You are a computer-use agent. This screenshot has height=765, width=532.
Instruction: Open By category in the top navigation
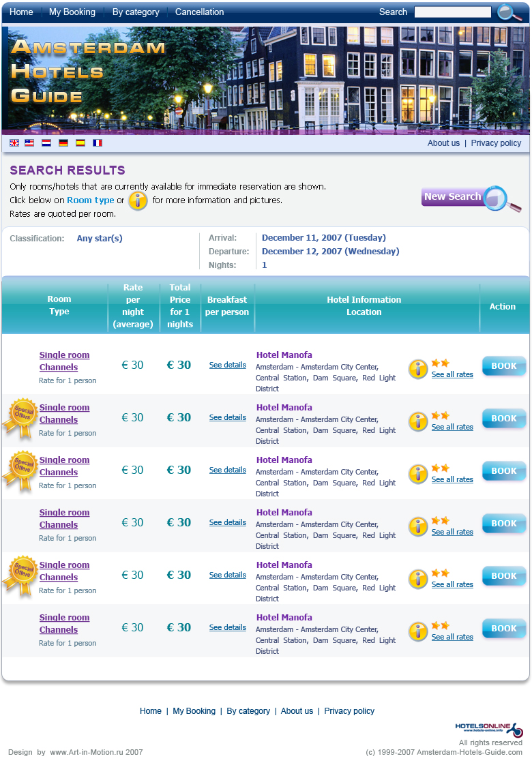pyautogui.click(x=136, y=12)
